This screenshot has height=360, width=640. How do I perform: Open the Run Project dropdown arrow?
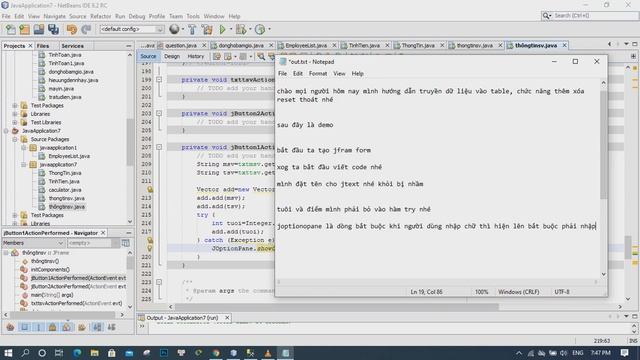point(231,29)
